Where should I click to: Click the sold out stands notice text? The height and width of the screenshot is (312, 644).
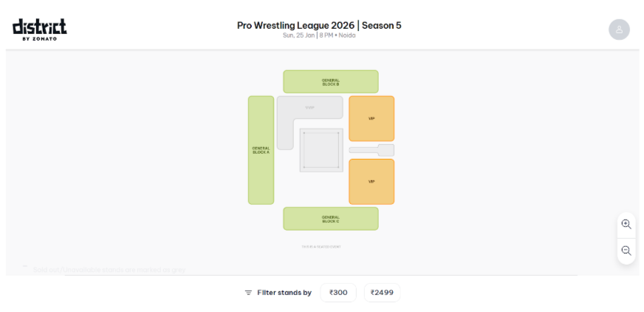click(x=109, y=270)
